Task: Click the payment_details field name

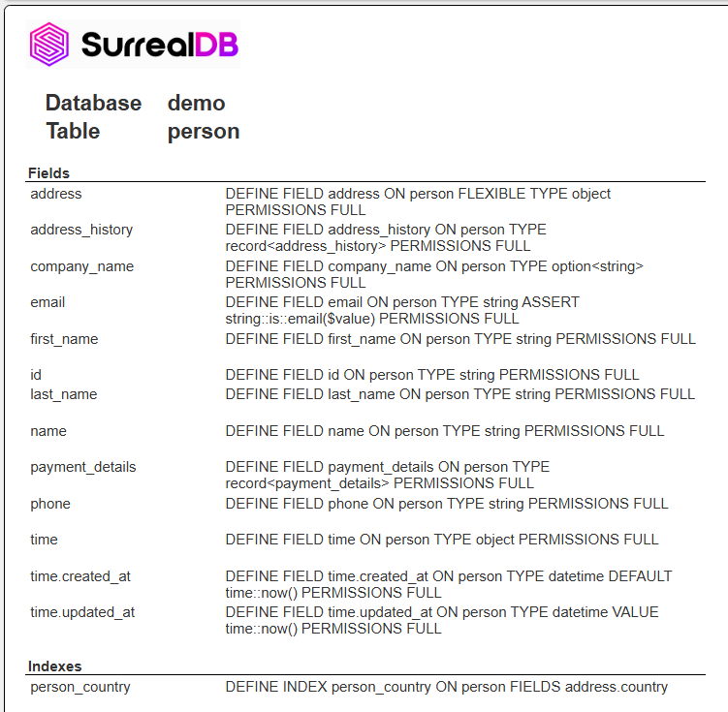Action: 82,467
